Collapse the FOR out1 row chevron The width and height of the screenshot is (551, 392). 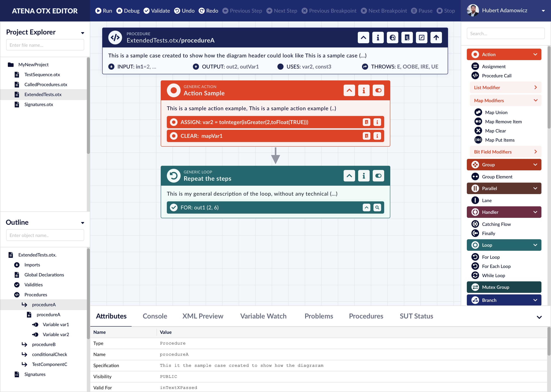(x=366, y=207)
